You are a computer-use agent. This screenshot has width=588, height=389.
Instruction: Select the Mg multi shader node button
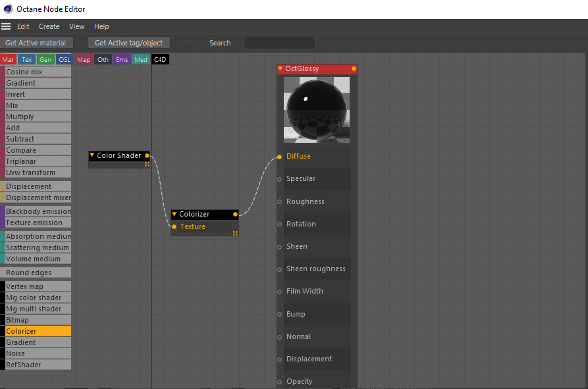tap(36, 309)
